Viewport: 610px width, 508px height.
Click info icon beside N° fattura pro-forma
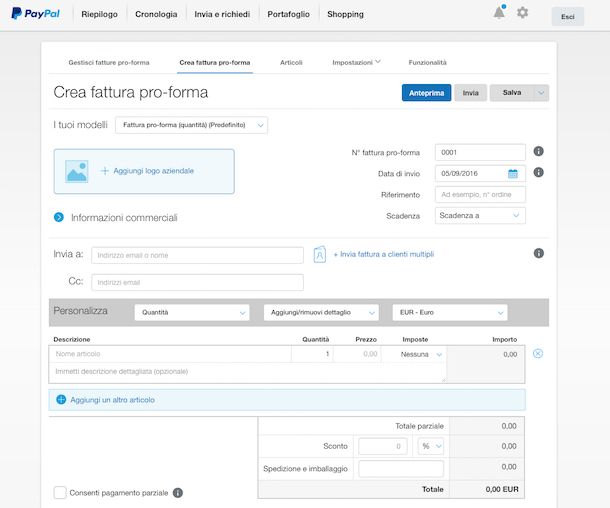coord(538,151)
